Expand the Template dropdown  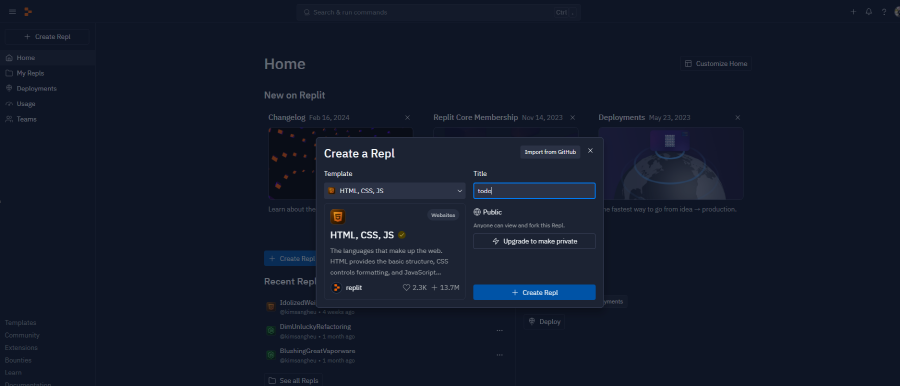(x=394, y=191)
